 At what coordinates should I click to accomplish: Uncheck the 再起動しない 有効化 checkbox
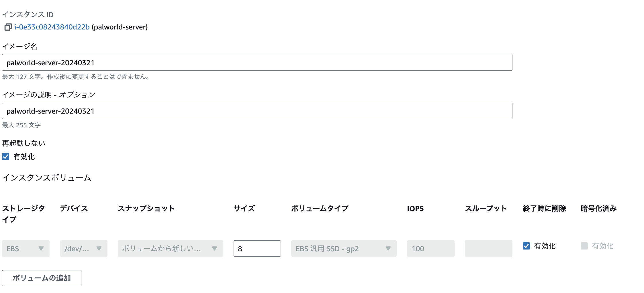tap(6, 157)
